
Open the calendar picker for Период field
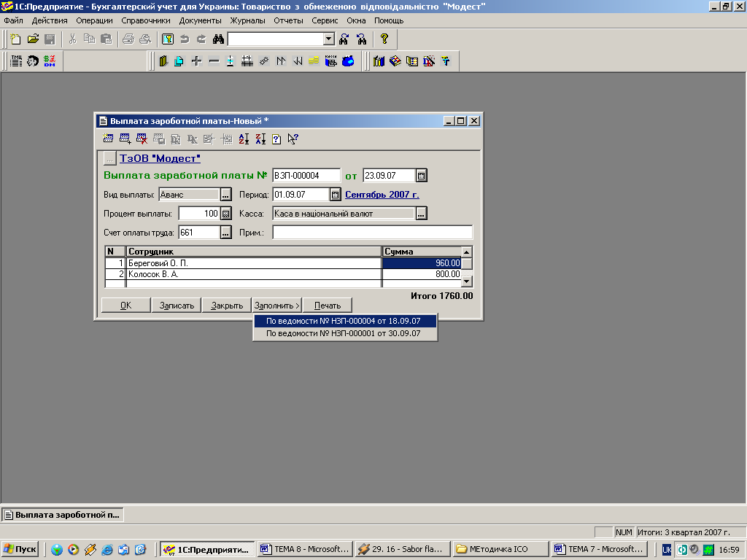(336, 195)
